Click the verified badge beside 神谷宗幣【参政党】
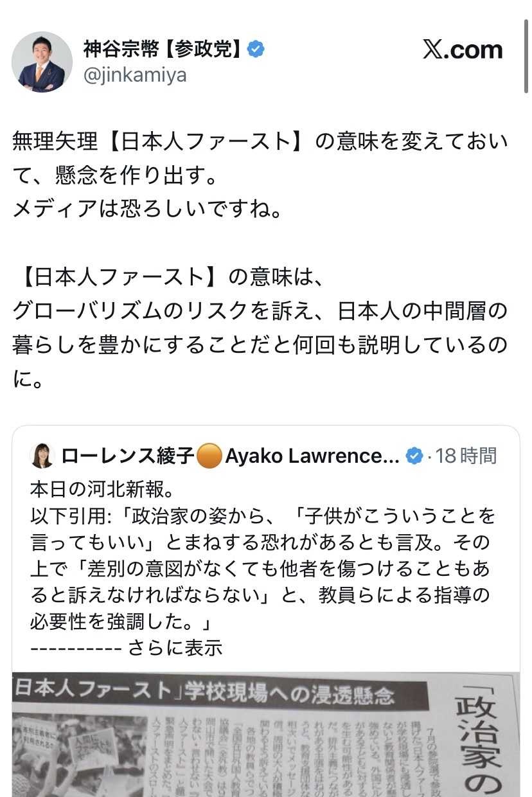The width and height of the screenshot is (532, 797). pos(255,49)
